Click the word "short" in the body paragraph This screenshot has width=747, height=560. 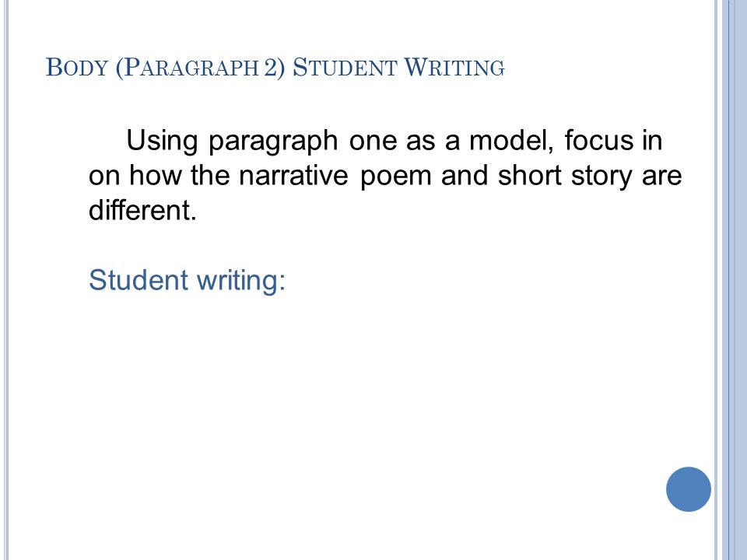pyautogui.click(x=529, y=175)
